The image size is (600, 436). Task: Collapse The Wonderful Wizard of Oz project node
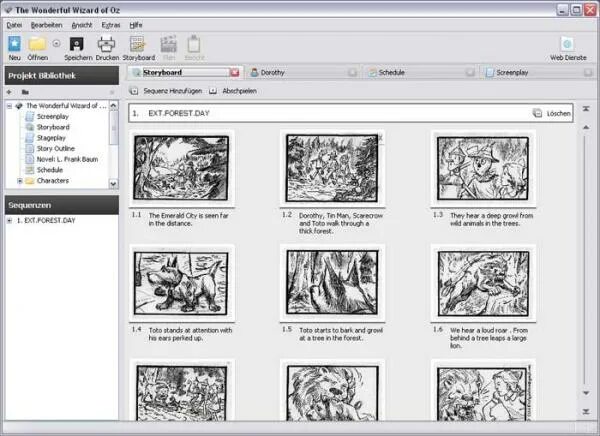click(x=9, y=106)
